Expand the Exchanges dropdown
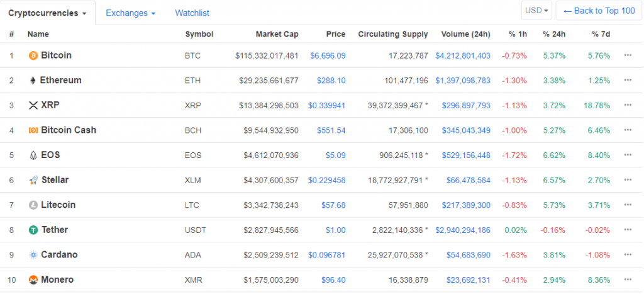644x294 pixels. click(130, 13)
